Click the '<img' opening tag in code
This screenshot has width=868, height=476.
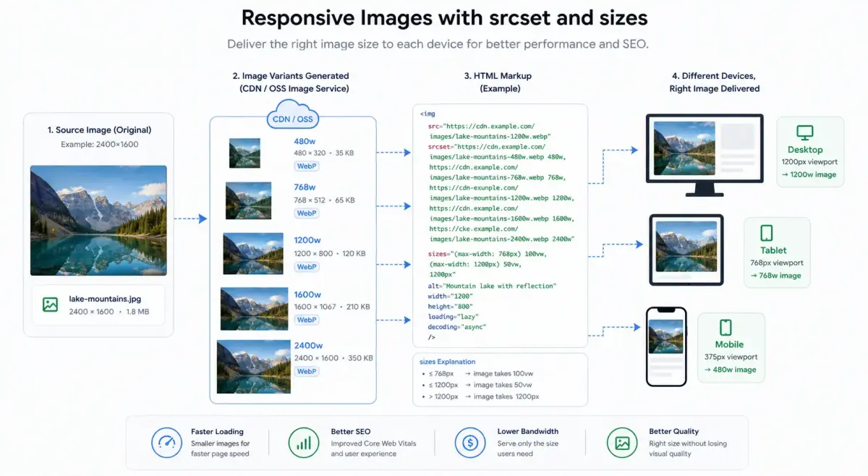[x=427, y=114]
